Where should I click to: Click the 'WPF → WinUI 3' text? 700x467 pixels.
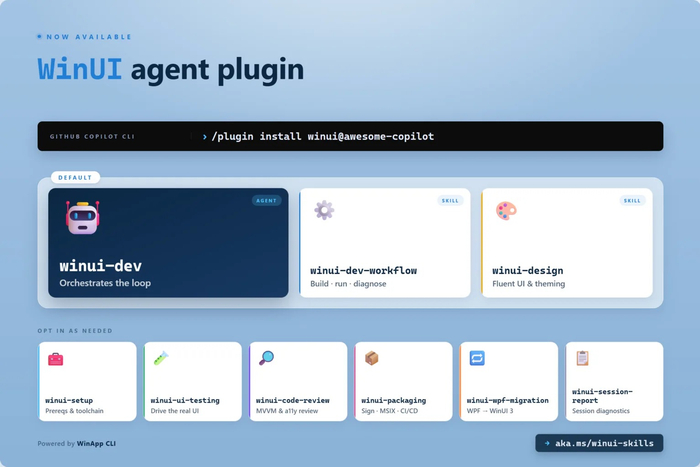pos(490,411)
